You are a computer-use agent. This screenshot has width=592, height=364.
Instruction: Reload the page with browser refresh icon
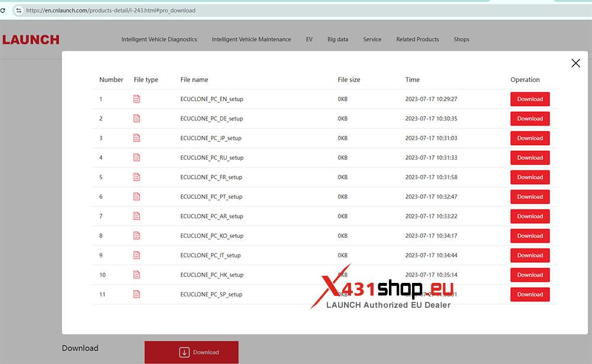point(2,11)
